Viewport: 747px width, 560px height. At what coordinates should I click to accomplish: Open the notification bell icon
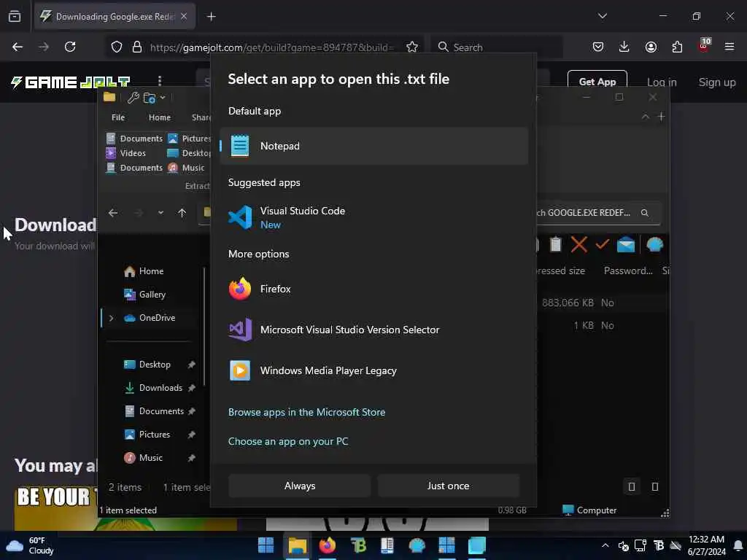click(x=738, y=545)
